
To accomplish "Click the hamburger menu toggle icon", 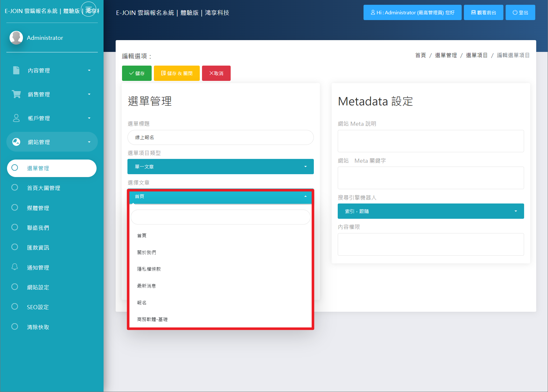I will coord(89,9).
